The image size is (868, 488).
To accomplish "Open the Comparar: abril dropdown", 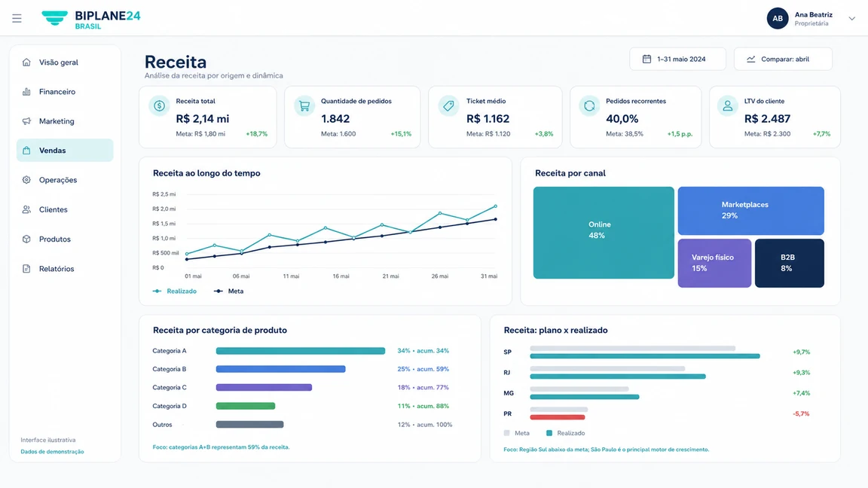I will (783, 59).
